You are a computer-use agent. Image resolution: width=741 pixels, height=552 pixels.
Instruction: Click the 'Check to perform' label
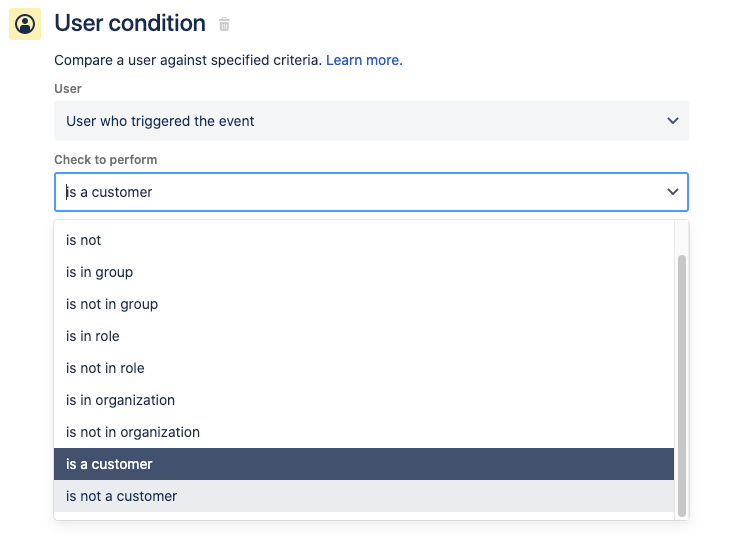click(x=105, y=159)
